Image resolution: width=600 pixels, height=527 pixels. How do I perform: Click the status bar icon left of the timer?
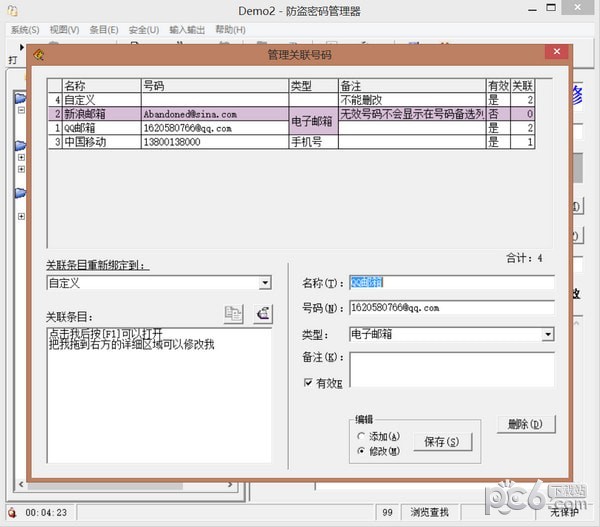point(12,512)
